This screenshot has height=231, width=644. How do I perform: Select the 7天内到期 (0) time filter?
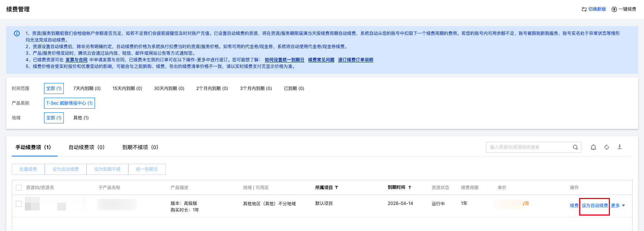tap(87, 89)
